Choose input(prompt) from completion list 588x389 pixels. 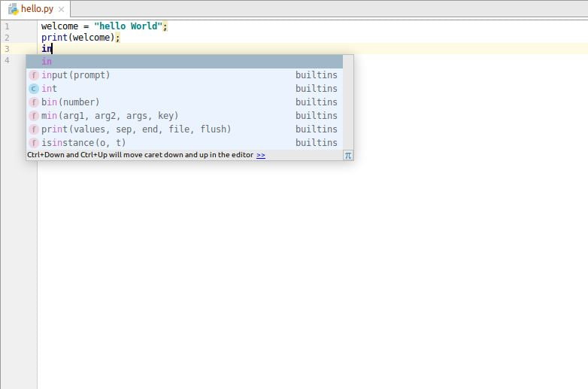coord(184,75)
